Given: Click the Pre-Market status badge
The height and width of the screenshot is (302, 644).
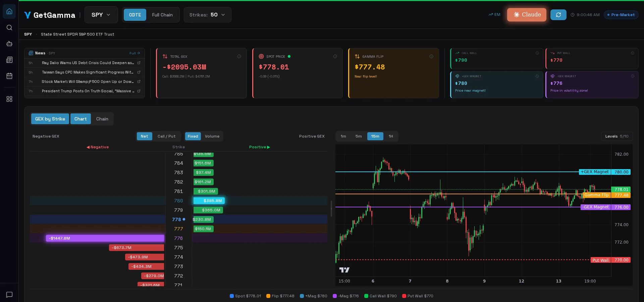Looking at the screenshot, I should 621,15.
